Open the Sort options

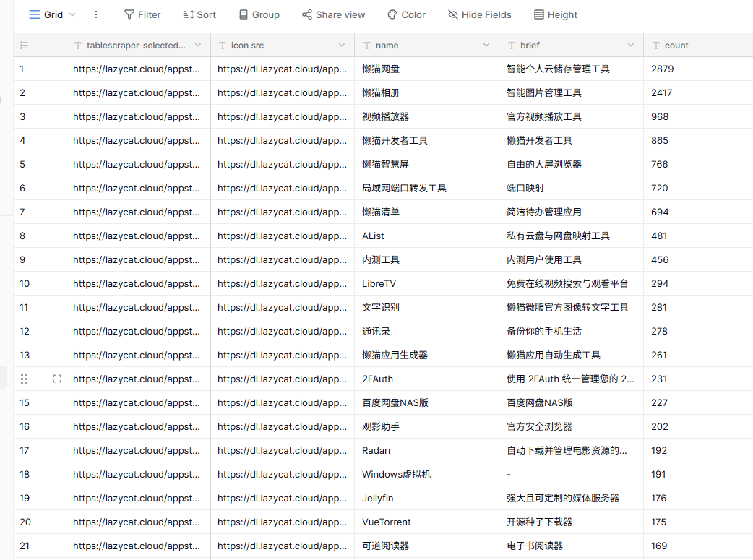[199, 15]
